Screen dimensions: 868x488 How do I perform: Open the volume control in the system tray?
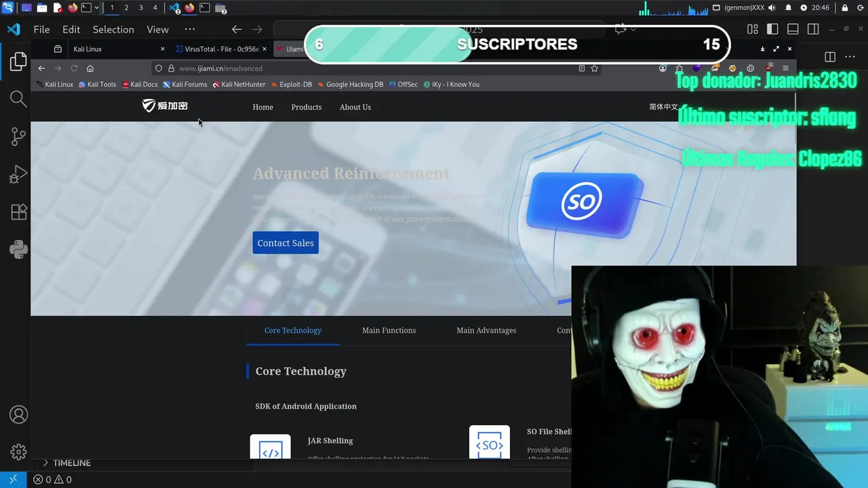tap(772, 8)
